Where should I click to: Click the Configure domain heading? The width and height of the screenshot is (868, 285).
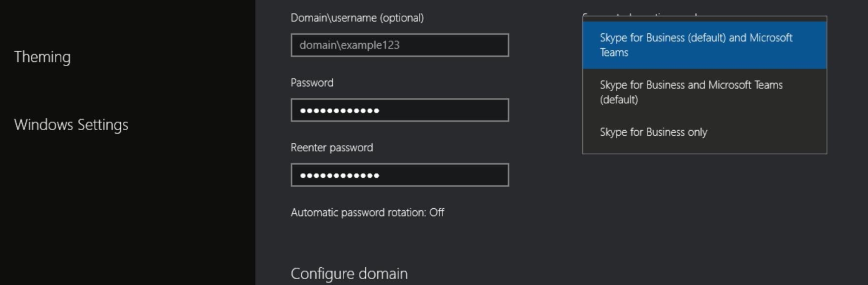click(349, 274)
